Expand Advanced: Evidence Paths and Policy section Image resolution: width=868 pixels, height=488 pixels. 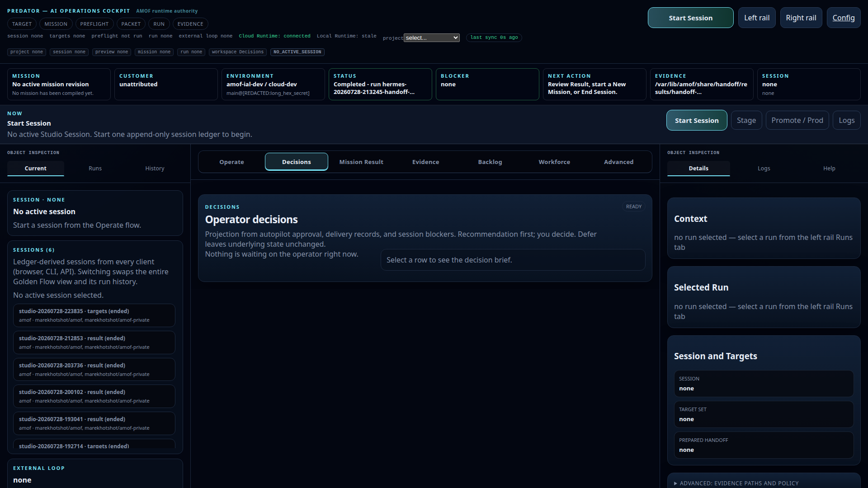click(736, 483)
